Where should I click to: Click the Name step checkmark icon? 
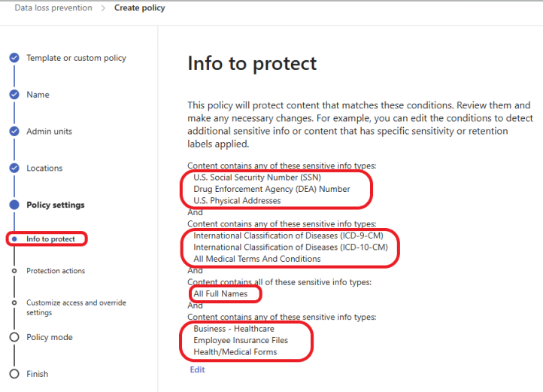(14, 94)
